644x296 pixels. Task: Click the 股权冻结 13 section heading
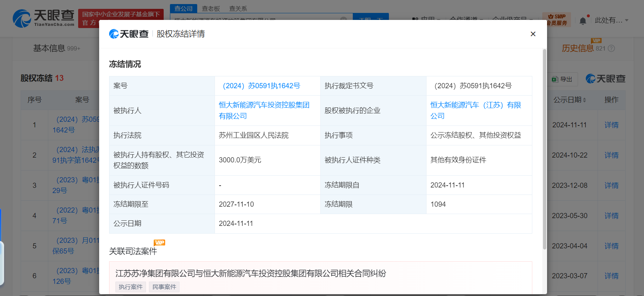42,78
